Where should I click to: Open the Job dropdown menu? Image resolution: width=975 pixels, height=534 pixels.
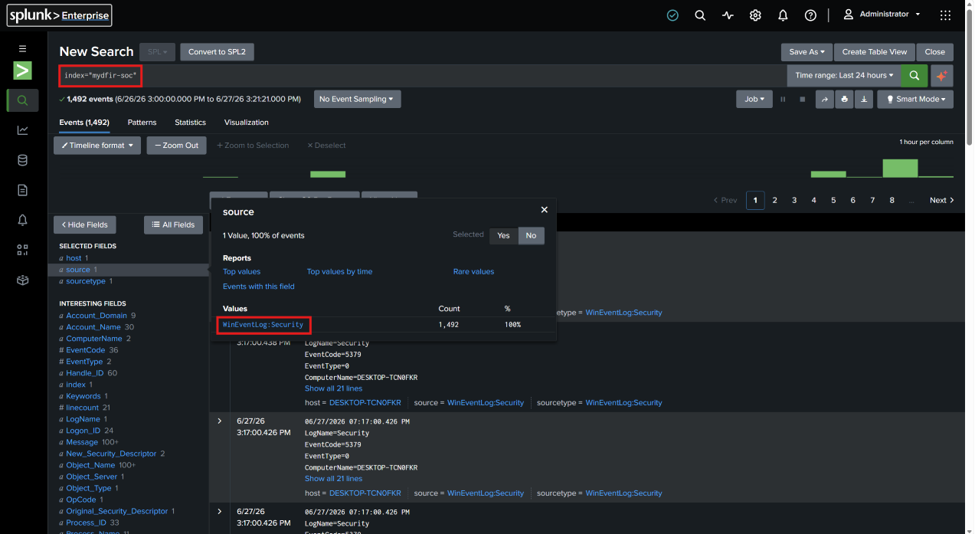click(754, 99)
